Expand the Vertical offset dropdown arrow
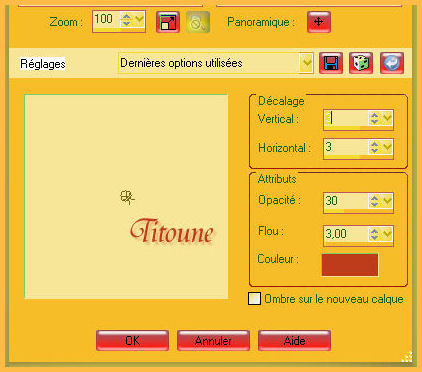This screenshot has width=422, height=372. coord(387,118)
